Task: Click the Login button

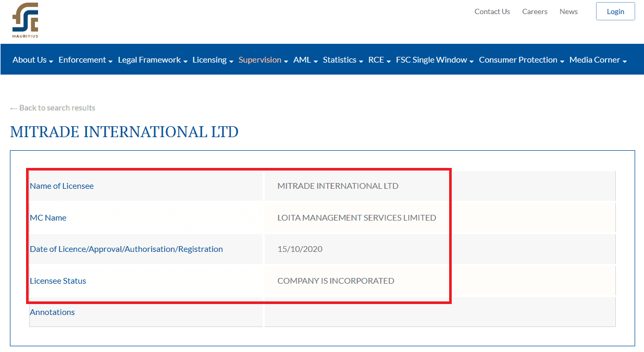Action: coord(615,11)
